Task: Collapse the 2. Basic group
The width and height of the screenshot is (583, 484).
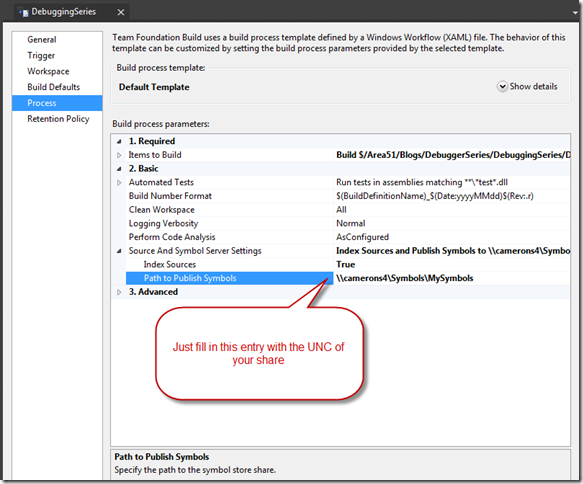Action: (x=119, y=169)
